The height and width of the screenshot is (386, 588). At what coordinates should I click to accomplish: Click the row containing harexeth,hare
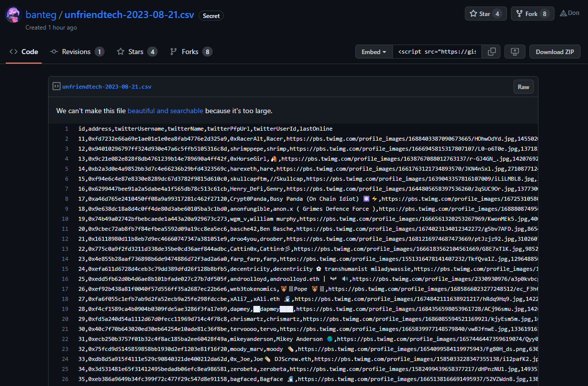click(308, 169)
